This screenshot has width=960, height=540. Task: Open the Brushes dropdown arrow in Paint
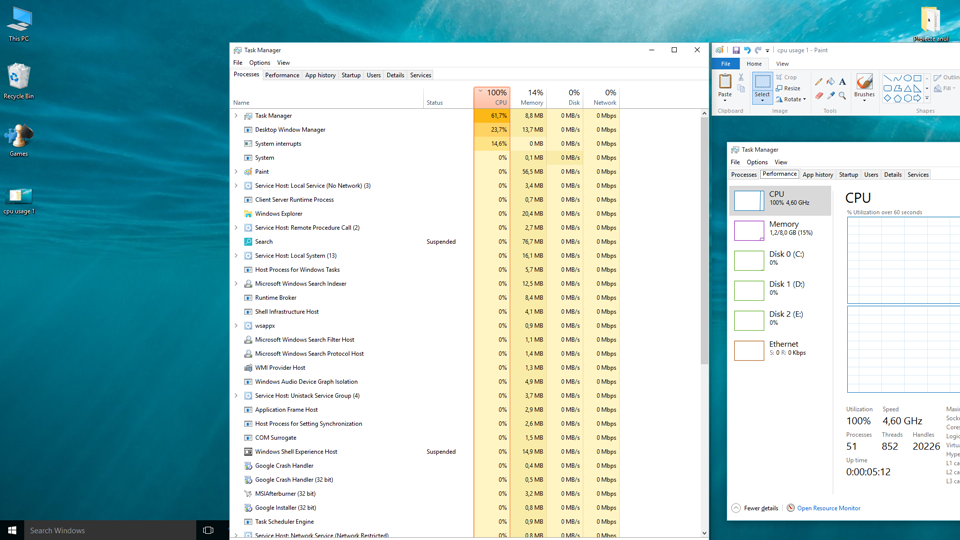864,100
